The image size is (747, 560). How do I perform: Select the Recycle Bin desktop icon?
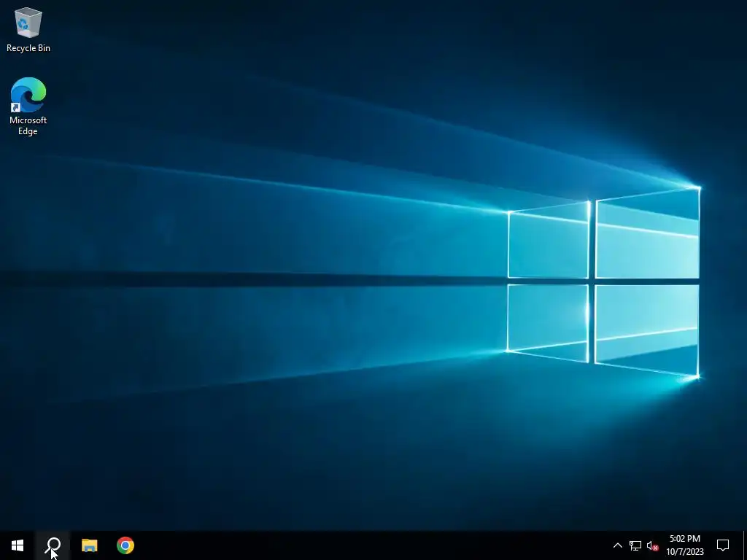[28, 29]
